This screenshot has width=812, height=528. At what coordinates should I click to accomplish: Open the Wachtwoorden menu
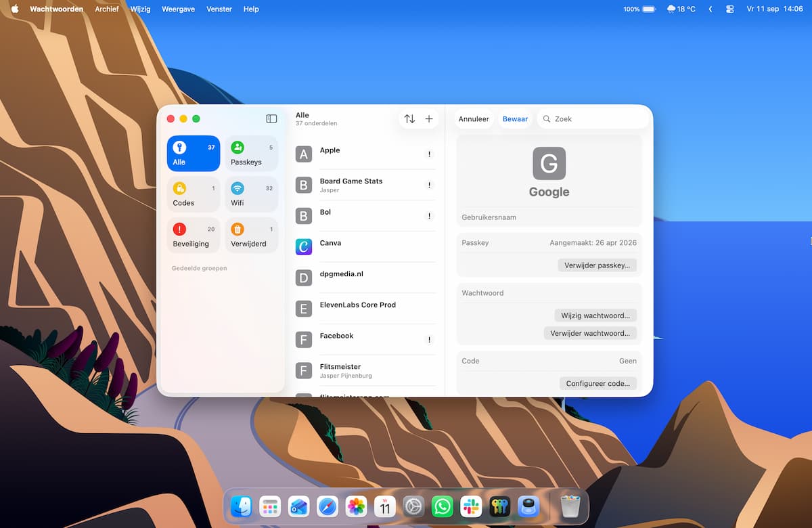click(x=57, y=9)
